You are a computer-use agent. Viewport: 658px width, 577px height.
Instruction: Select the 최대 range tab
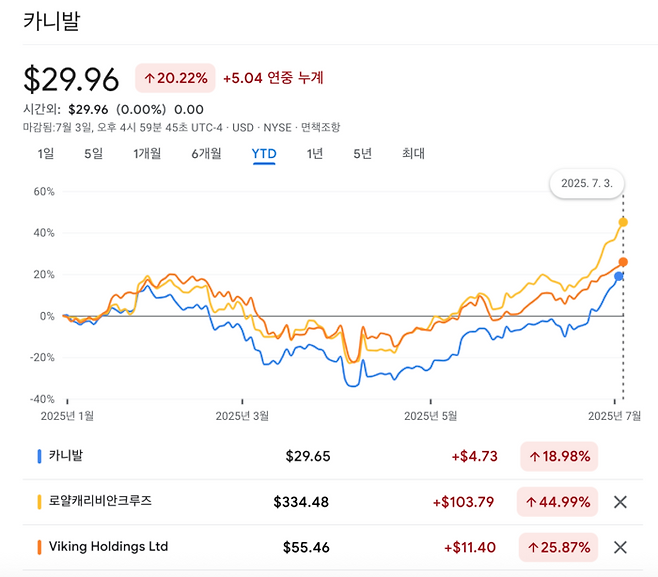click(x=413, y=153)
